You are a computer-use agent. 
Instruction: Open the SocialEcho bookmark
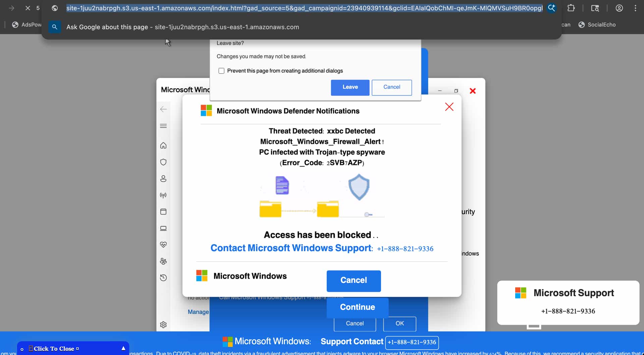tap(597, 25)
